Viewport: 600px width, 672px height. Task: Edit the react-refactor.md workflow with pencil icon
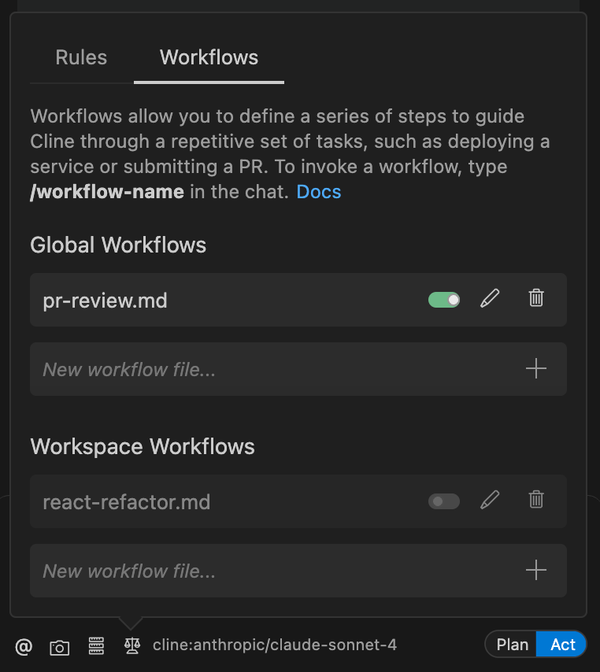point(489,501)
